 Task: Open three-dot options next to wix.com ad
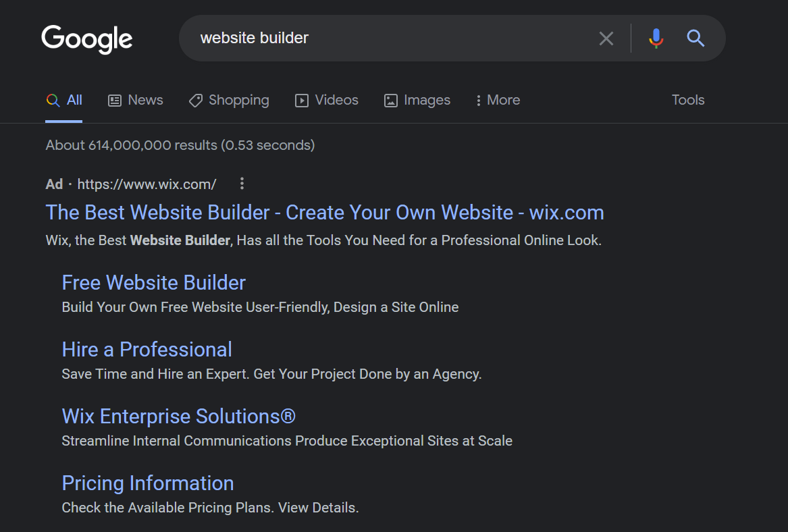pos(242,184)
